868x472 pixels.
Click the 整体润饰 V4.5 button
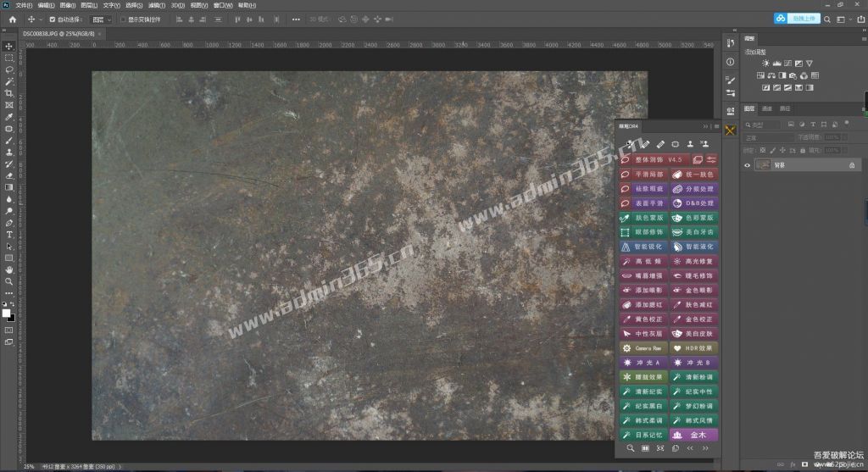tap(654, 159)
